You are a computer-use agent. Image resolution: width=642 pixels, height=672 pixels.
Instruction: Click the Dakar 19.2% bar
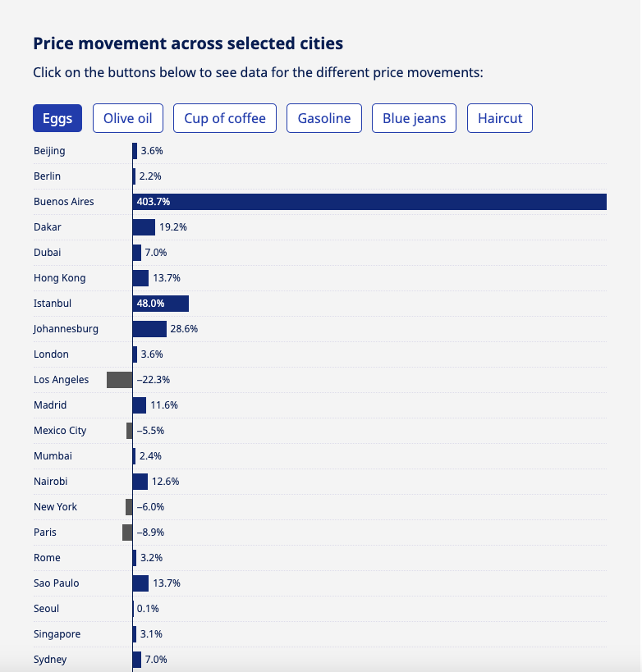[144, 227]
